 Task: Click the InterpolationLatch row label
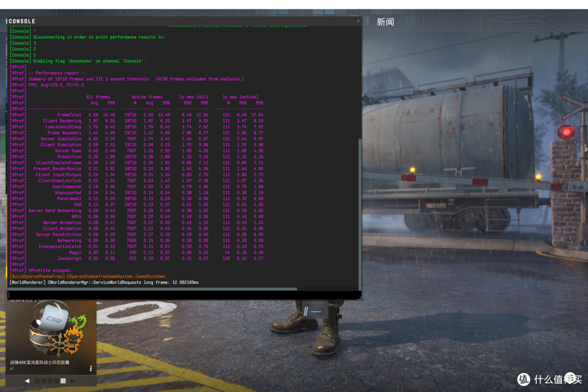tap(60, 247)
